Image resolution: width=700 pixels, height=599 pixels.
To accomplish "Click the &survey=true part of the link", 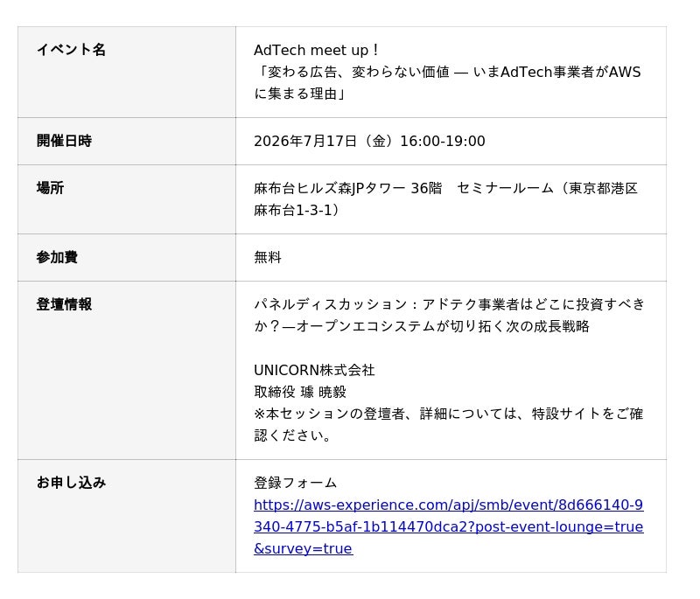I will point(303,548).
